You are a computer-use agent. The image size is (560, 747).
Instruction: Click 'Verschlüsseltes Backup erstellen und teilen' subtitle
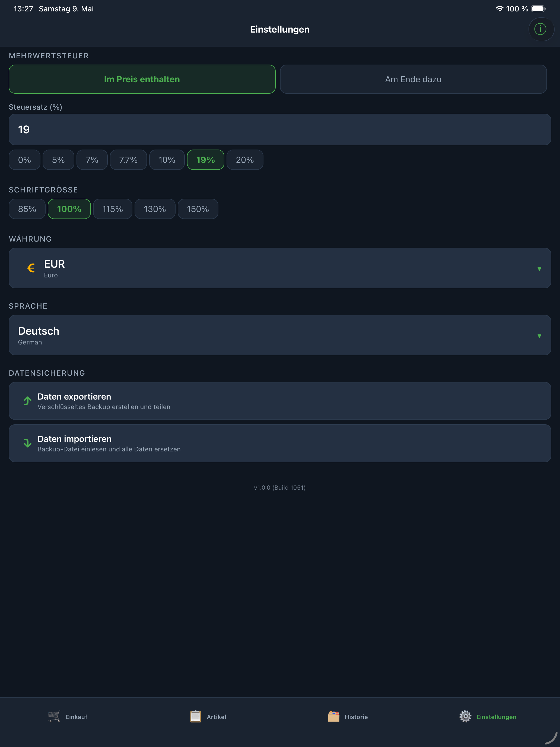[x=104, y=407]
